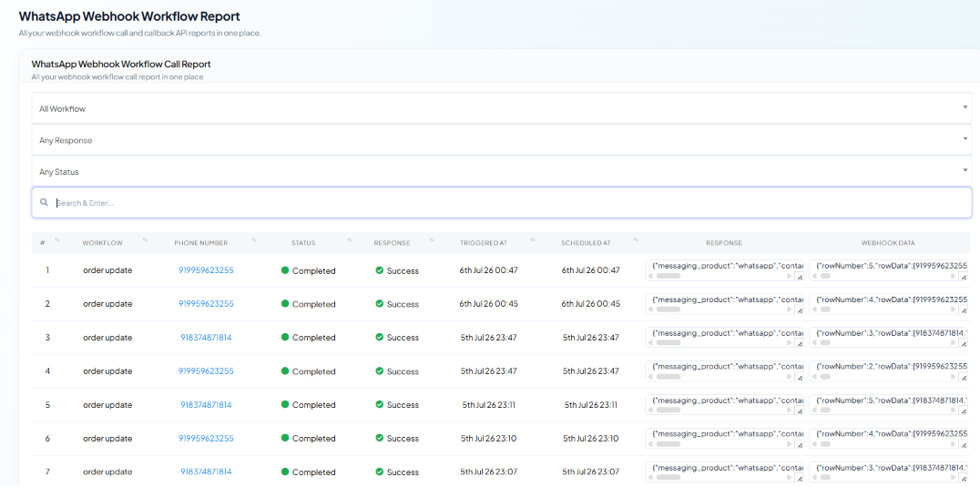Click the green Success checkmark in row 1
This screenshot has height=487, width=980.
379,270
